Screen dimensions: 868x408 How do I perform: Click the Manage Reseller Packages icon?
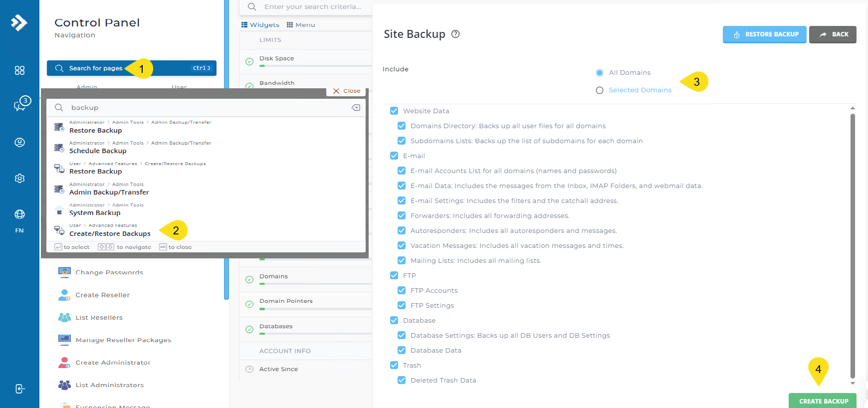pos(64,340)
